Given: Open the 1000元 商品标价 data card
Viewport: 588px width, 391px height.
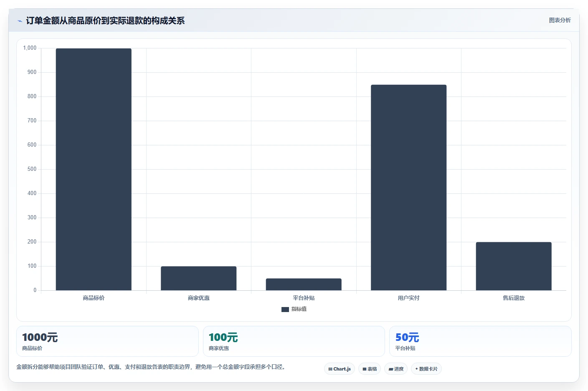Looking at the screenshot, I should point(107,341).
